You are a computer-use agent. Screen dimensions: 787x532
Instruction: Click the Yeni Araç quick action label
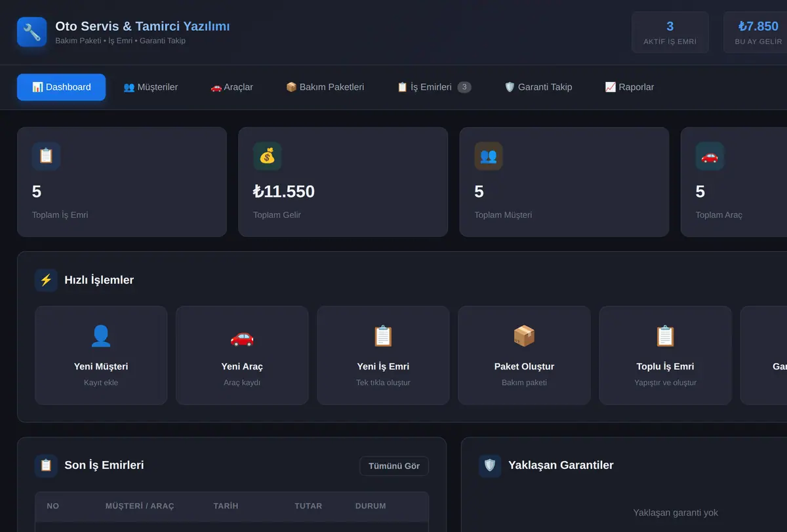click(242, 367)
